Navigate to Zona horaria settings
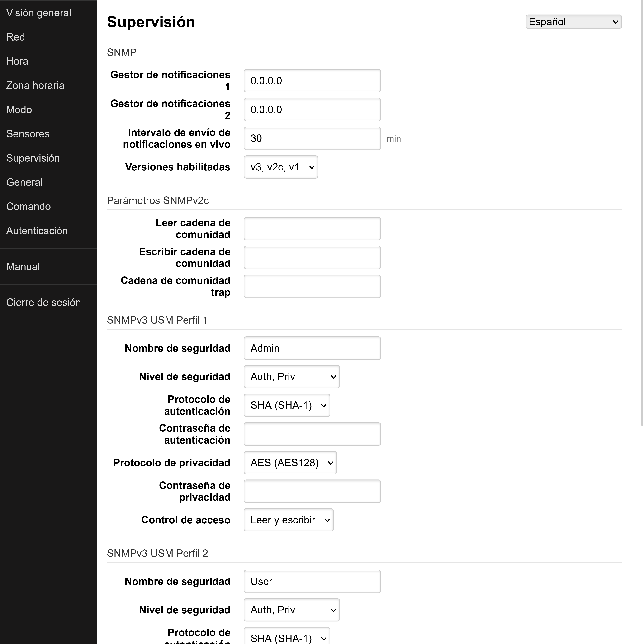 (35, 85)
